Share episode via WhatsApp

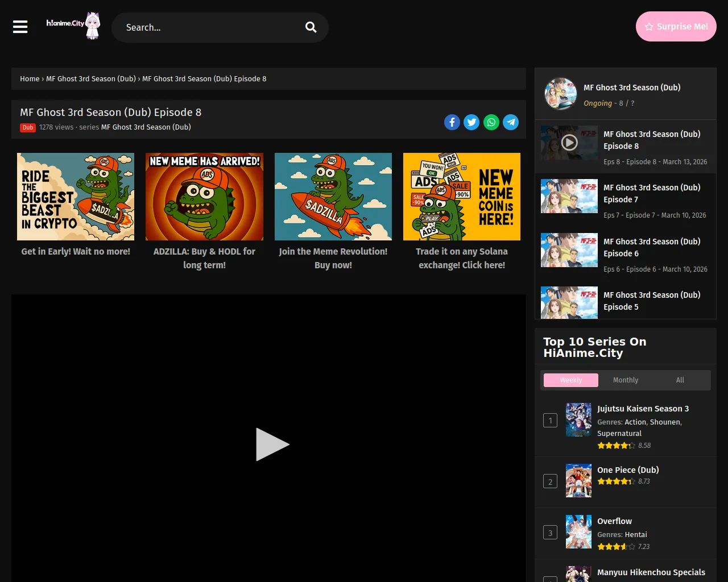coord(491,122)
